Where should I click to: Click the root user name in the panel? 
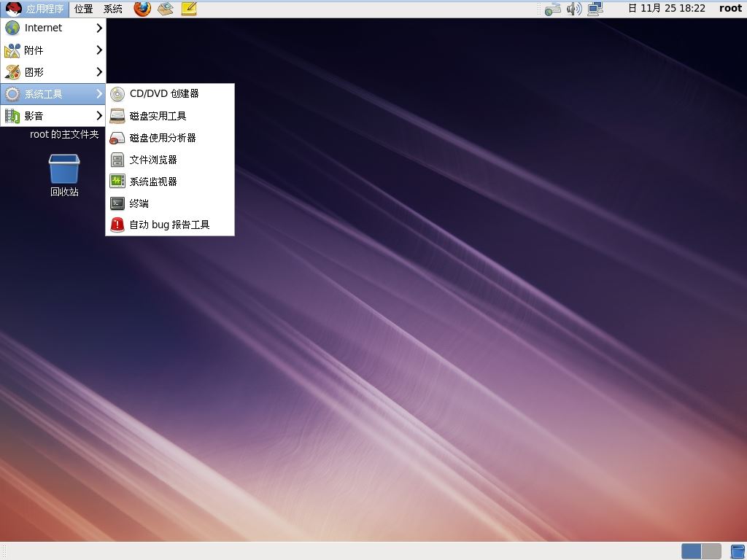pos(730,9)
